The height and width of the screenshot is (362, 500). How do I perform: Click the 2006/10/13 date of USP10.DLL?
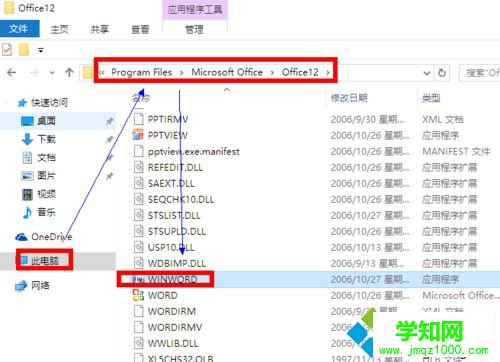pos(370,247)
